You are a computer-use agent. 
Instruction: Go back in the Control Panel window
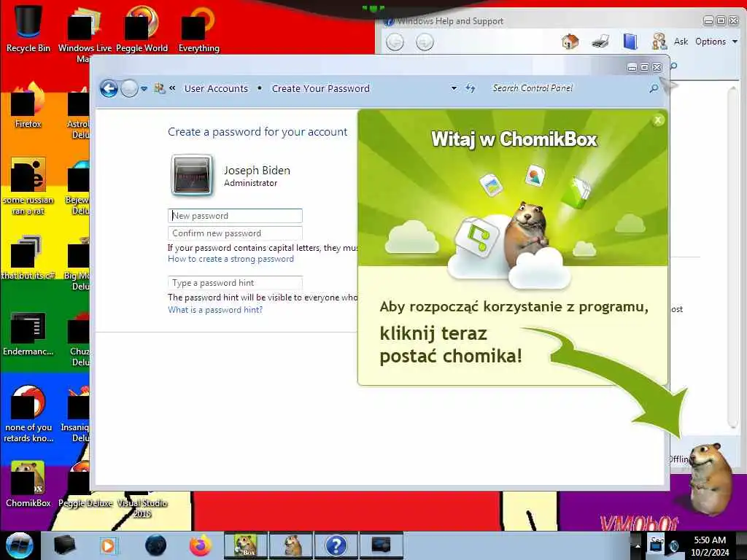coord(109,88)
